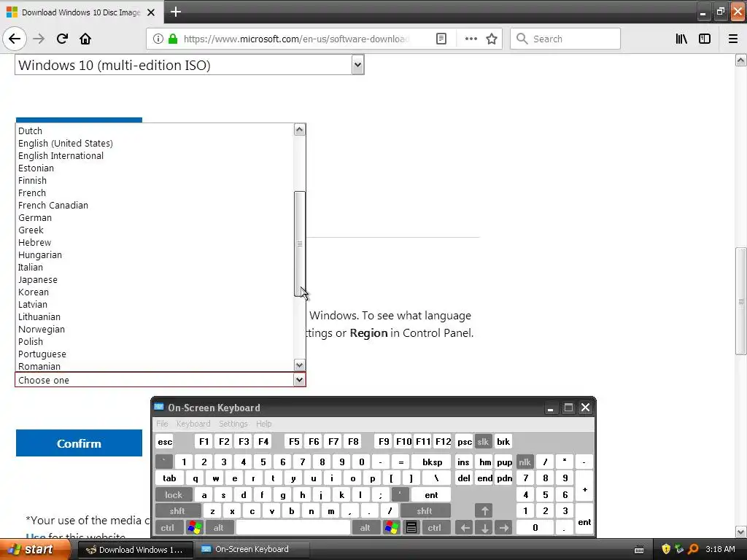Click the language list scrollbar thumb
The width and height of the screenshot is (747, 560).
[x=300, y=244]
